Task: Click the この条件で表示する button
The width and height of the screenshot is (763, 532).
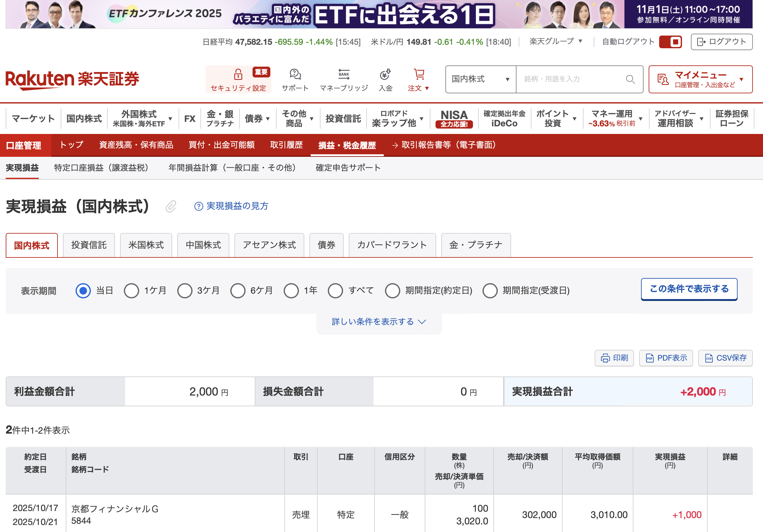Action: (x=689, y=289)
